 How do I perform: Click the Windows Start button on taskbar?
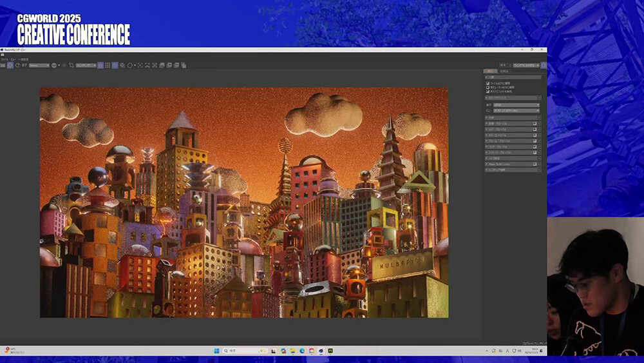tap(217, 351)
